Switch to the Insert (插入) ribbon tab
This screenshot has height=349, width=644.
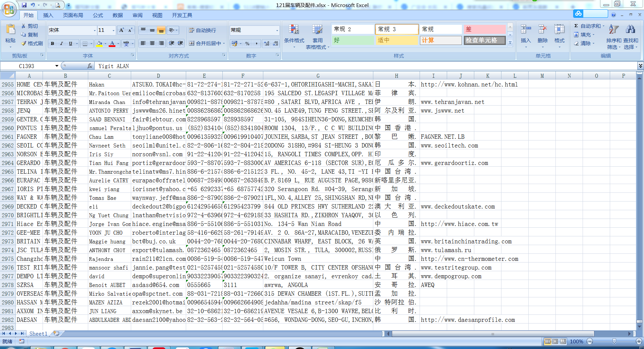pos(48,15)
